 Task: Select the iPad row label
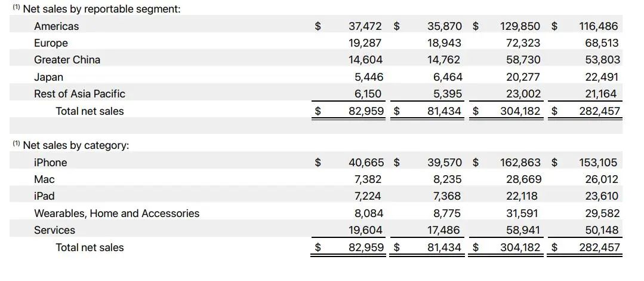click(x=46, y=196)
